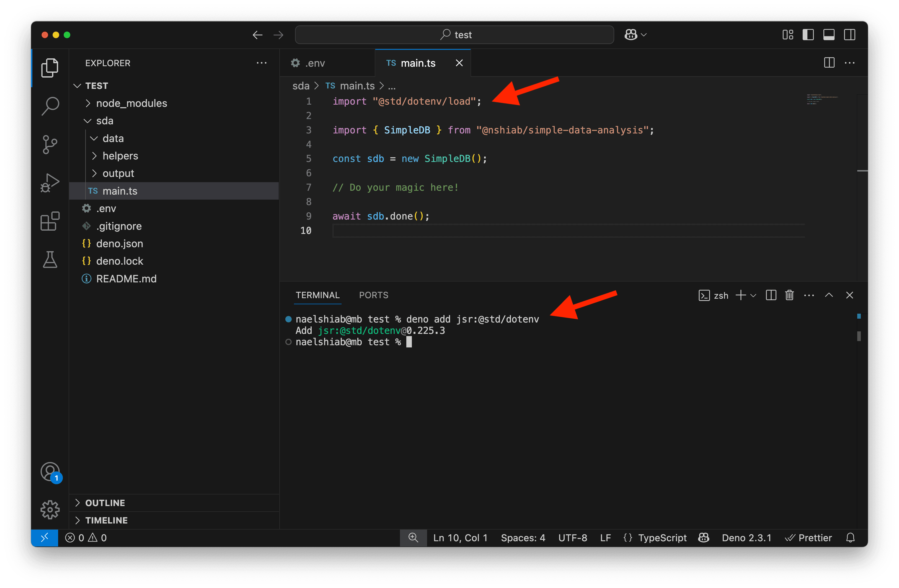The image size is (899, 588).
Task: Open editor More Actions menu
Action: pos(849,63)
